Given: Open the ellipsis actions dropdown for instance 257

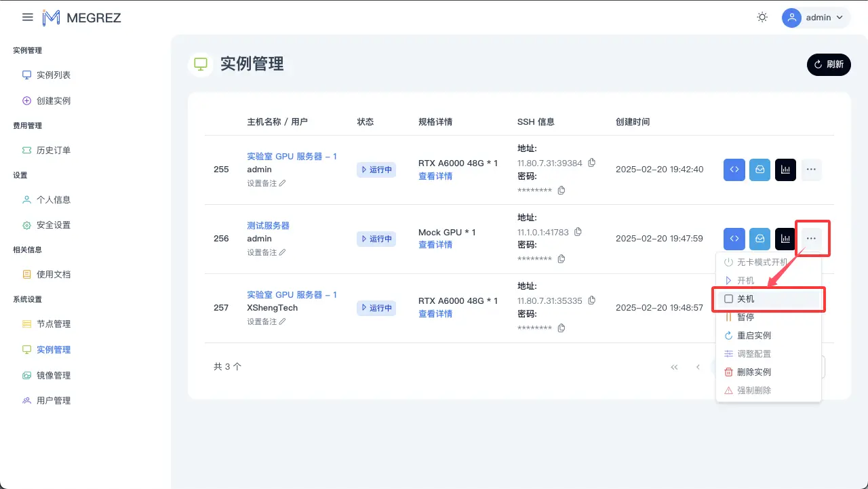Looking at the screenshot, I should (811, 307).
